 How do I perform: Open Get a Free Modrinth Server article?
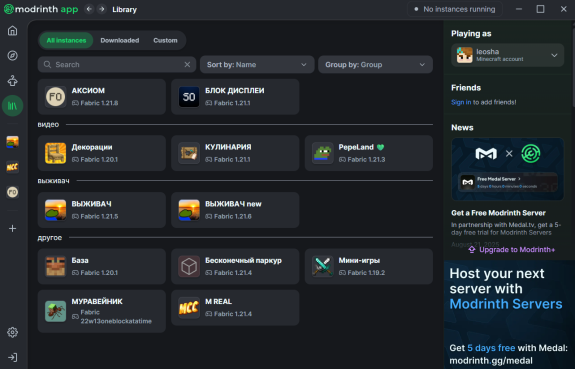point(498,213)
